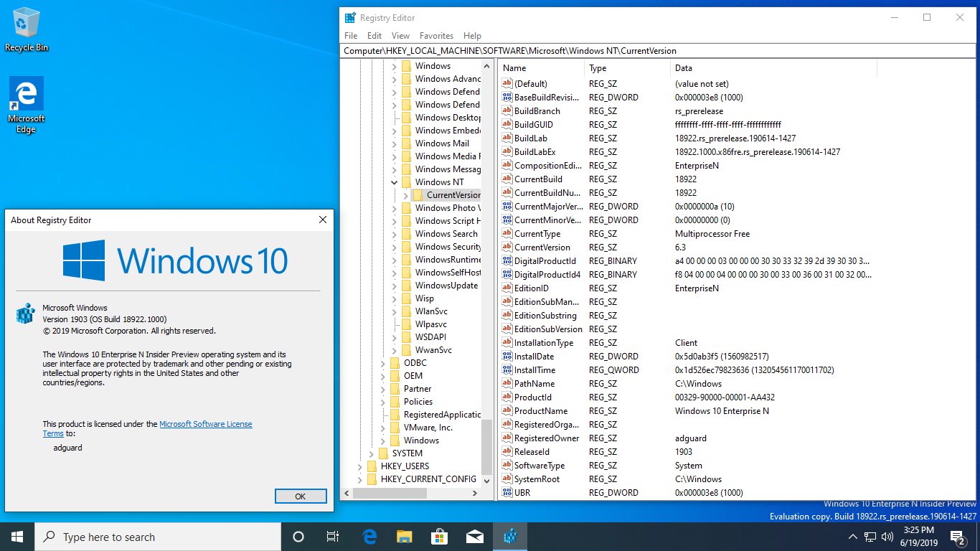Click horizontal scrollbar right arrow in tree
This screenshot has height=551, width=980.
475,494
